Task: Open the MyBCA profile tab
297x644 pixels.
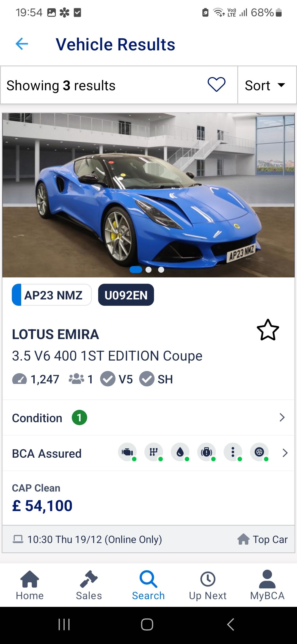Action: 267,585
